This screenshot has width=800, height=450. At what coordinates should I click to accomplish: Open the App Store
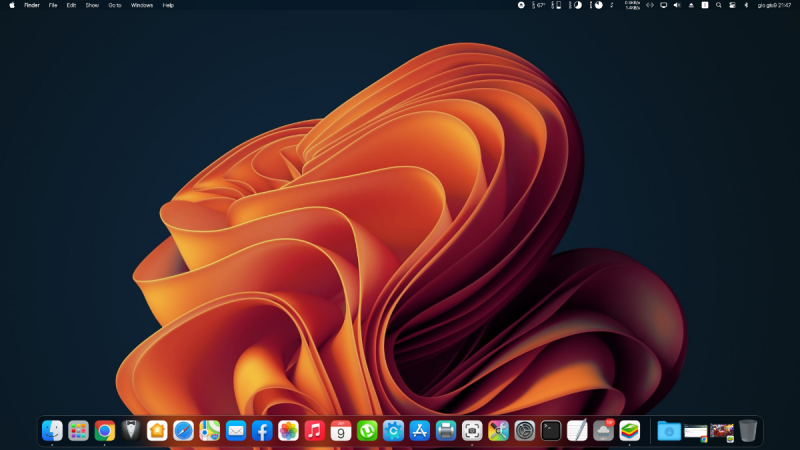[x=420, y=431]
